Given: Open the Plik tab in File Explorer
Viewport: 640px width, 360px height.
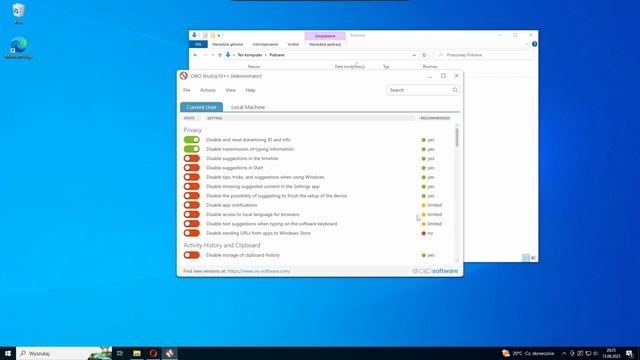Looking at the screenshot, I should pos(198,44).
